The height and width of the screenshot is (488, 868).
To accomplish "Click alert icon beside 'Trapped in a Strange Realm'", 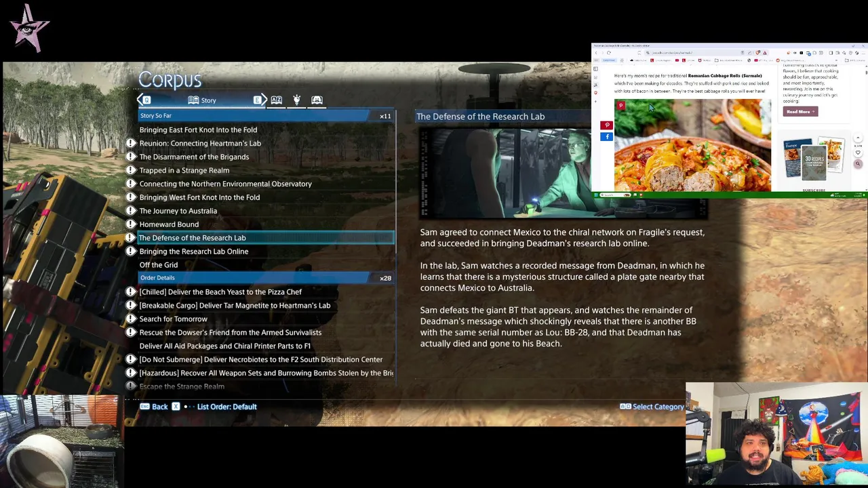I will (x=131, y=170).
